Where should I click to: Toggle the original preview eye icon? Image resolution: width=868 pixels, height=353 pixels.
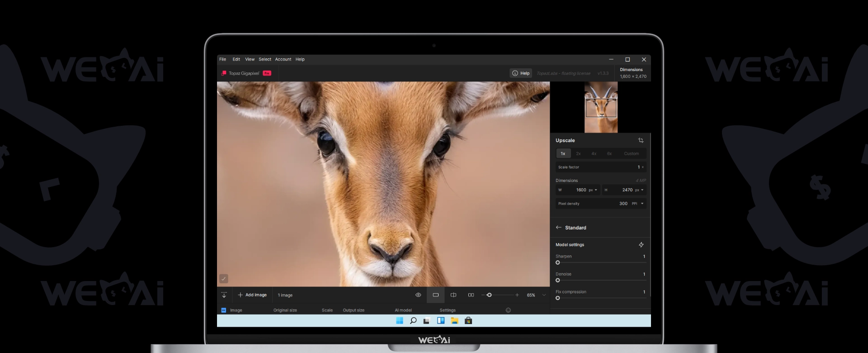(418, 295)
